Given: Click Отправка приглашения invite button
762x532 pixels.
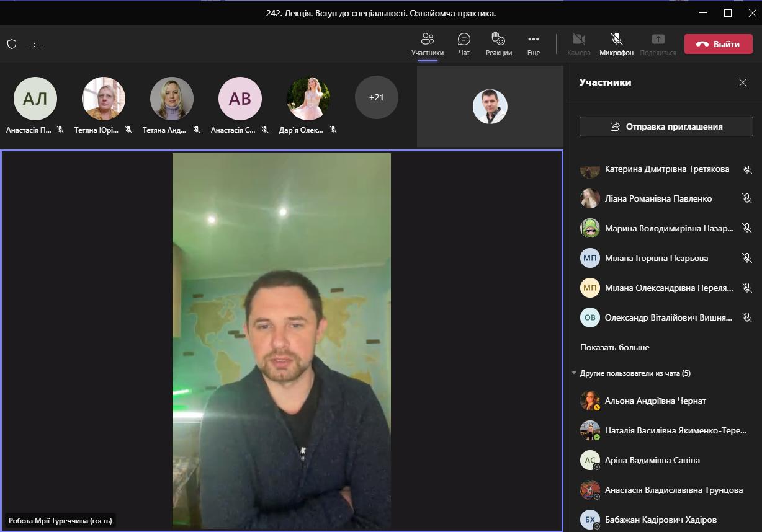Looking at the screenshot, I should click(x=666, y=126).
